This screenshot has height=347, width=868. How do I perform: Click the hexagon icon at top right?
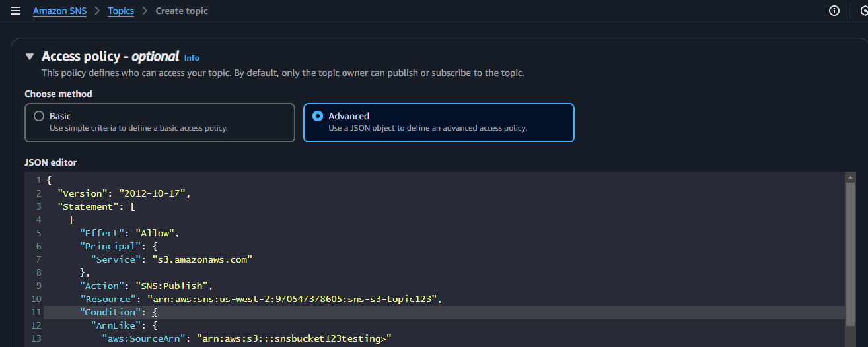863,11
